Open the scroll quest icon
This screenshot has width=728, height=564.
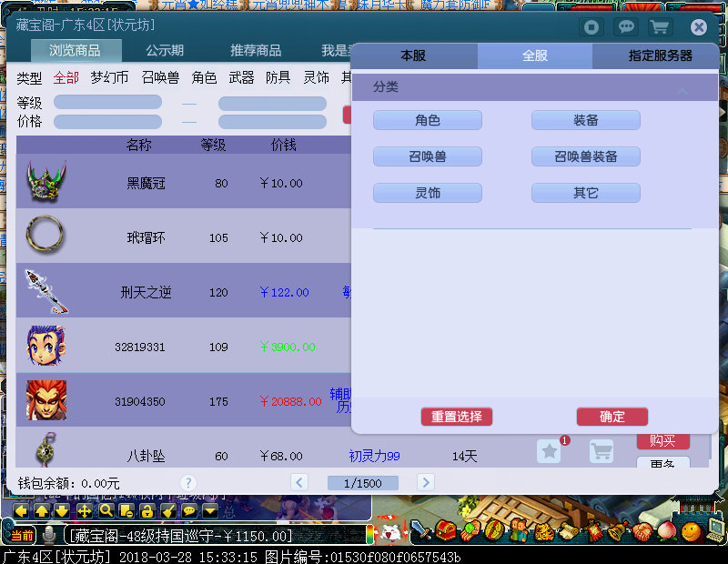point(569,531)
